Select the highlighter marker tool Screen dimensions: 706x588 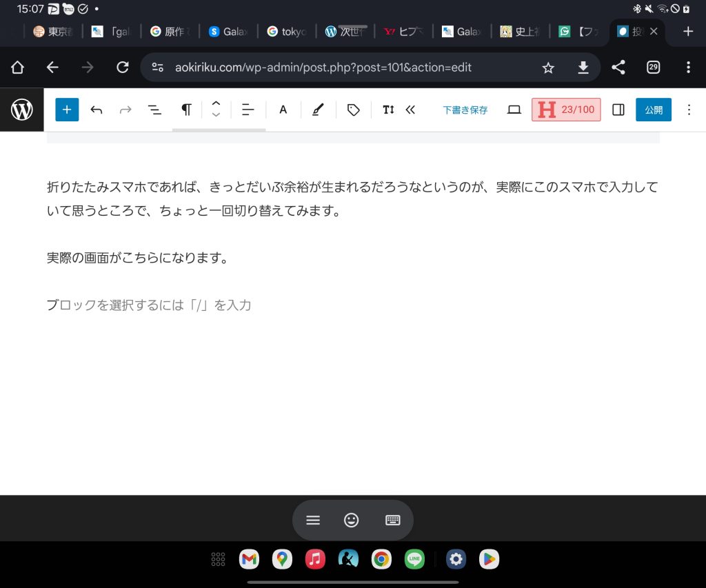click(x=317, y=110)
